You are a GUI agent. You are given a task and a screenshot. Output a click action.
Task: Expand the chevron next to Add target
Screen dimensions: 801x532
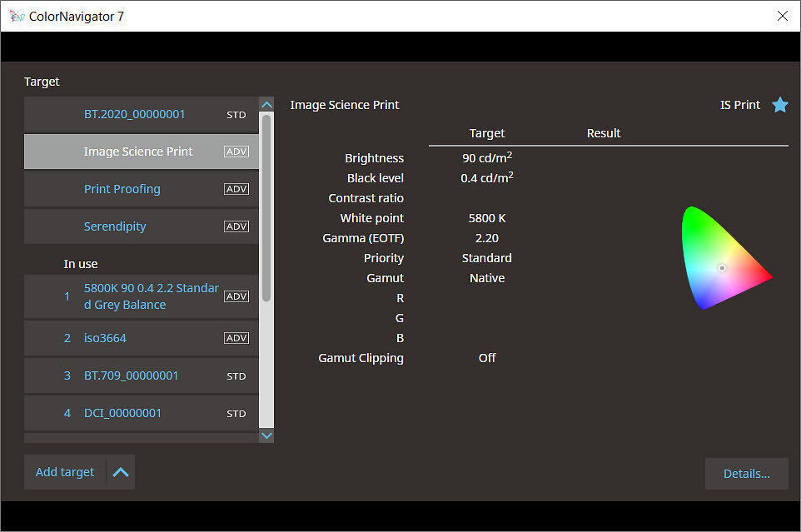tap(121, 472)
